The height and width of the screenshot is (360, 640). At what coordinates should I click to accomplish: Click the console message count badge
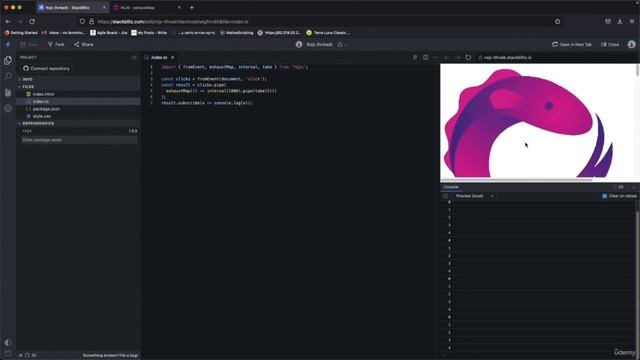(618, 187)
